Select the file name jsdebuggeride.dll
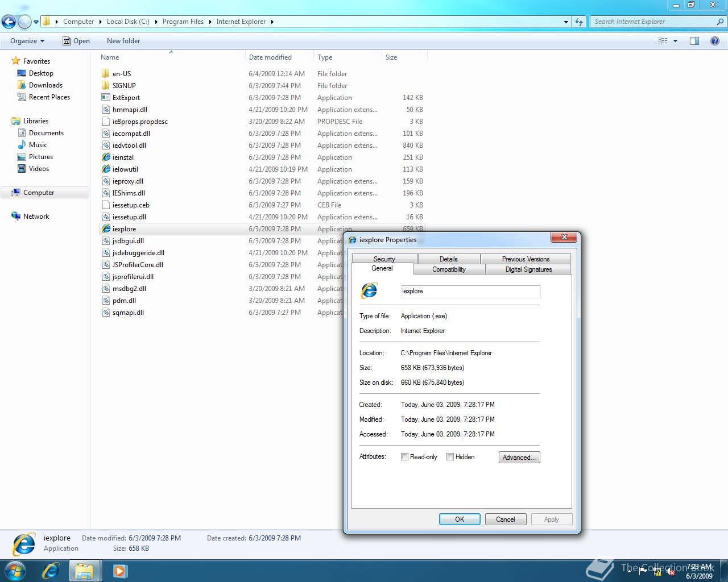 click(x=138, y=252)
